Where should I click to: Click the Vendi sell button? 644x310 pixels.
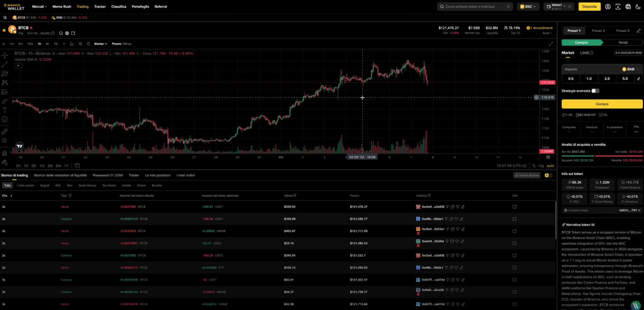pyautogui.click(x=622, y=42)
